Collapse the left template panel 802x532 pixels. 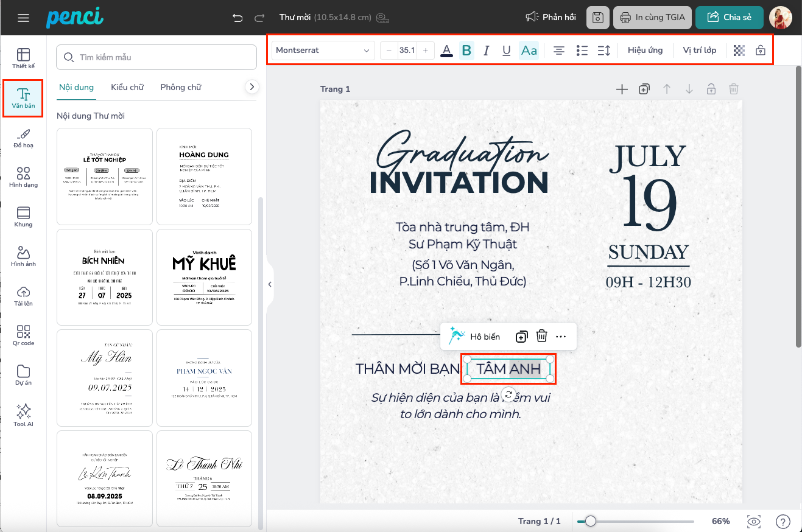coord(270,284)
